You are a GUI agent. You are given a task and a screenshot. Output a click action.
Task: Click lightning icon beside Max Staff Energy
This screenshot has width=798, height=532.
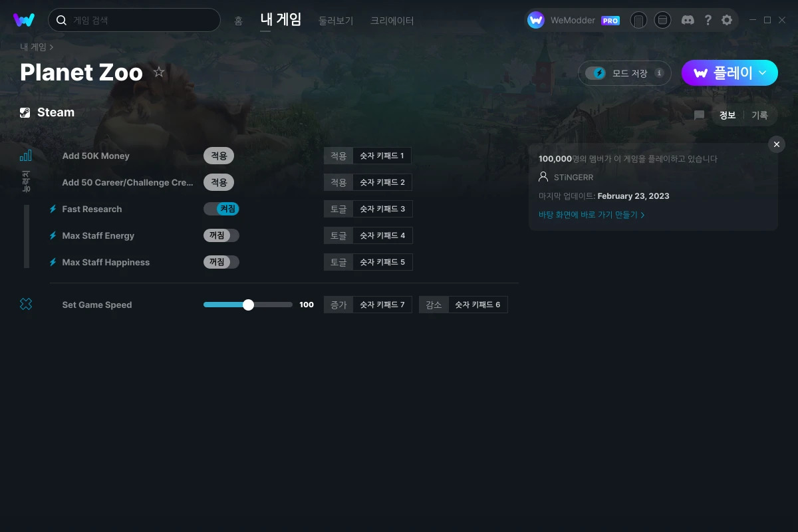click(x=53, y=235)
